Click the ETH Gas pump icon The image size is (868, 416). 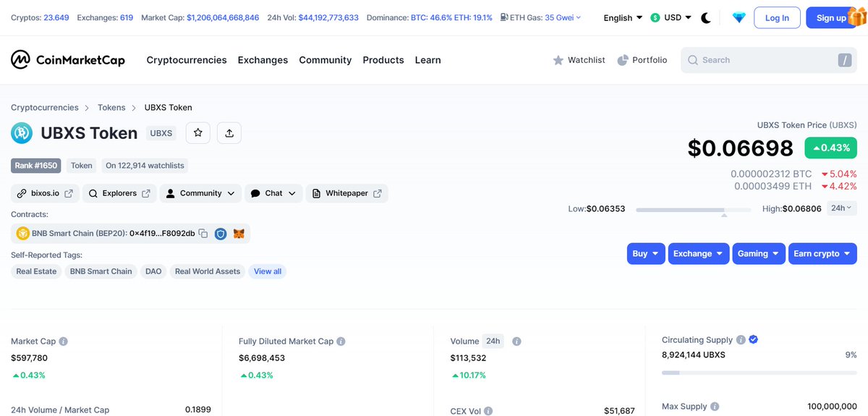[x=503, y=17]
